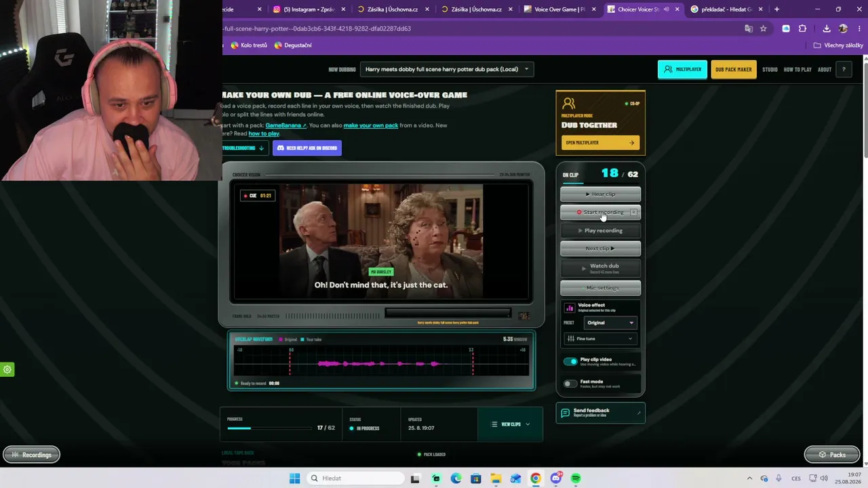868x488 pixels.
Task: Mute the Choicer Voicer tab audio icon
Action: click(667, 9)
